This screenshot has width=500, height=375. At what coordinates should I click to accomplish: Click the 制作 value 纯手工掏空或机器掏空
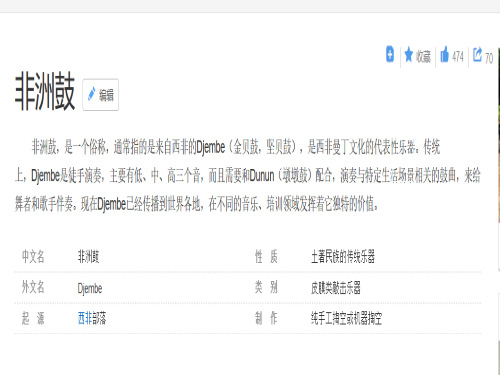(346, 318)
